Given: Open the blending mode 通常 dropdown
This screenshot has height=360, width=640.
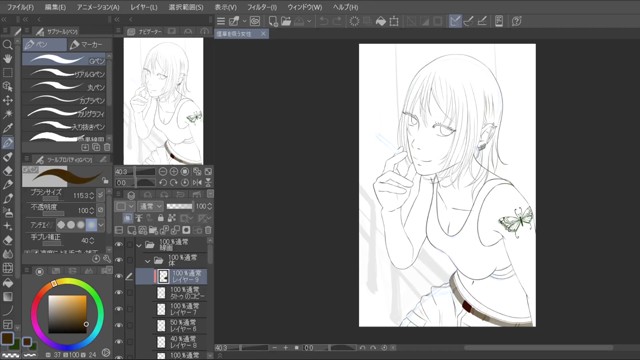Looking at the screenshot, I should [x=151, y=206].
